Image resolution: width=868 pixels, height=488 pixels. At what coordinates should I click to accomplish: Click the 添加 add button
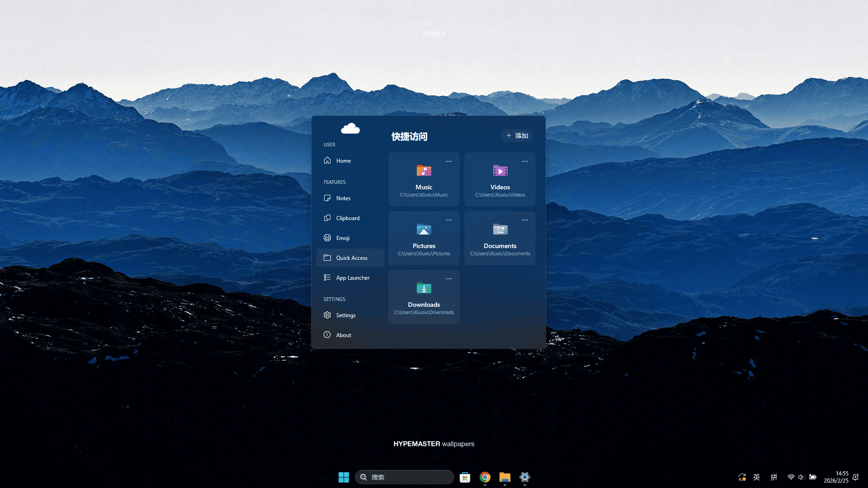(517, 136)
